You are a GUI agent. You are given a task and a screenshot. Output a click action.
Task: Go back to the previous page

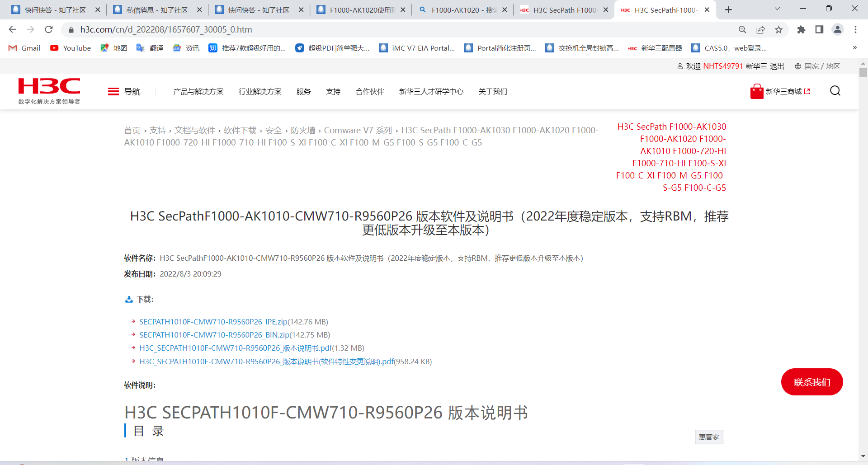tap(12, 29)
